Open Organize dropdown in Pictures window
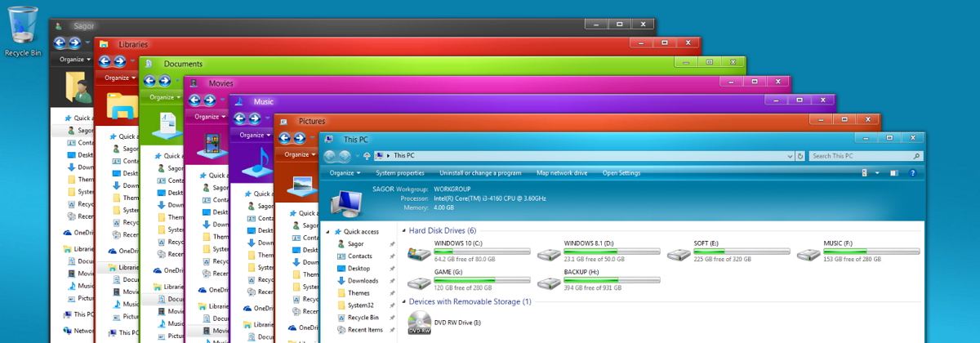 tap(300, 154)
